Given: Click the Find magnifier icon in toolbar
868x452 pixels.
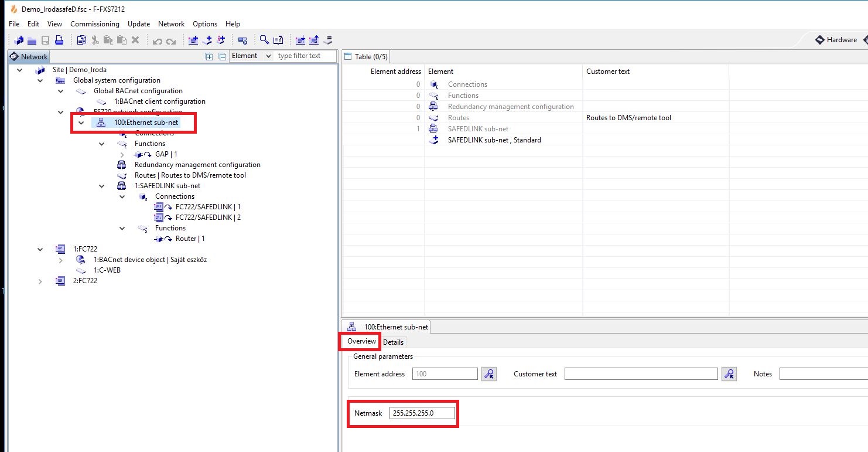Looking at the screenshot, I should (264, 40).
